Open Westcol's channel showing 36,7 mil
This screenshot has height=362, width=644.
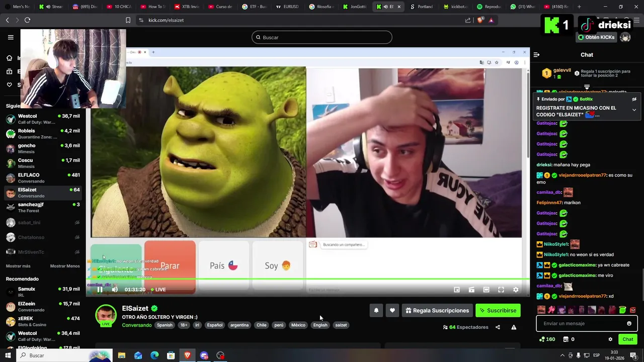click(x=43, y=119)
